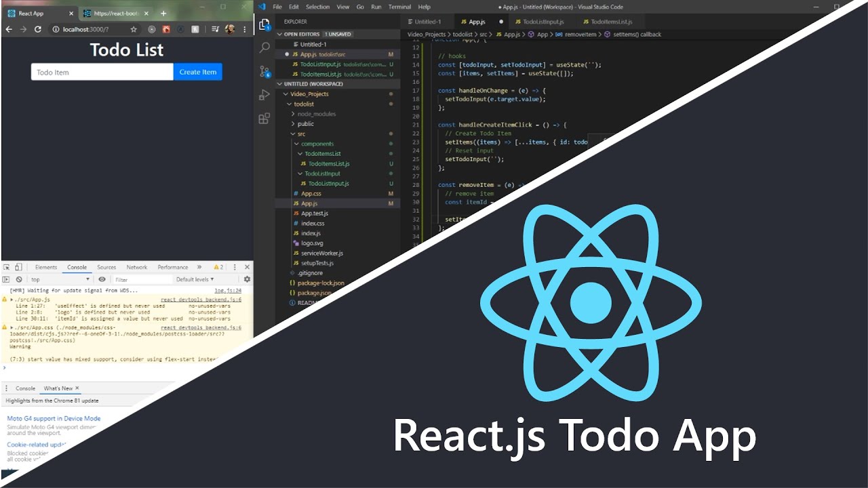This screenshot has height=488, width=868.
Task: Activate DevTools inspect element picker
Action: [x=7, y=268]
